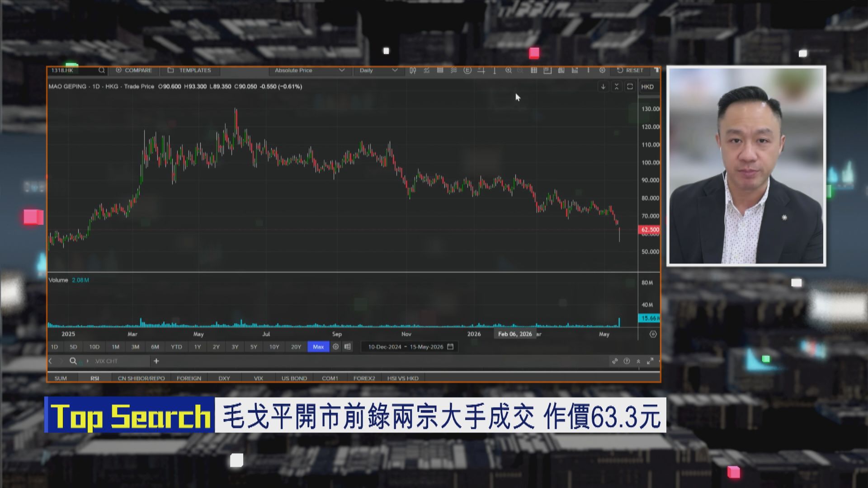Click the down arrow icon beside HKD
Screen dimensions: 868x488
(x=603, y=87)
